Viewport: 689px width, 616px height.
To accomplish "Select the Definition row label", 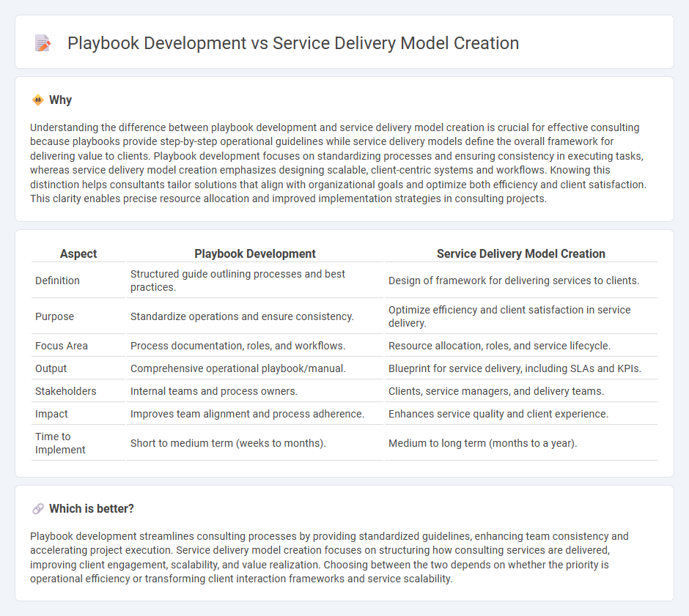I will point(57,281).
